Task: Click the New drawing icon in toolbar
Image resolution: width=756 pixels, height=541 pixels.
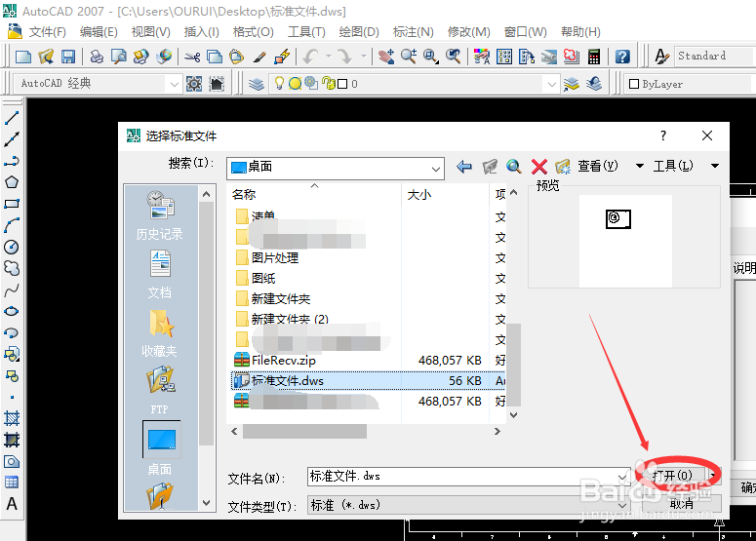Action: tap(23, 57)
